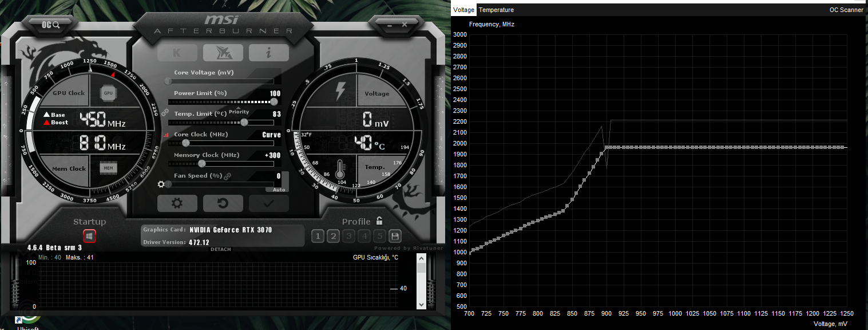Image resolution: width=868 pixels, height=330 pixels.
Task: Click the NVIDIA GeForce RTX 3070 card name
Action: [231, 230]
